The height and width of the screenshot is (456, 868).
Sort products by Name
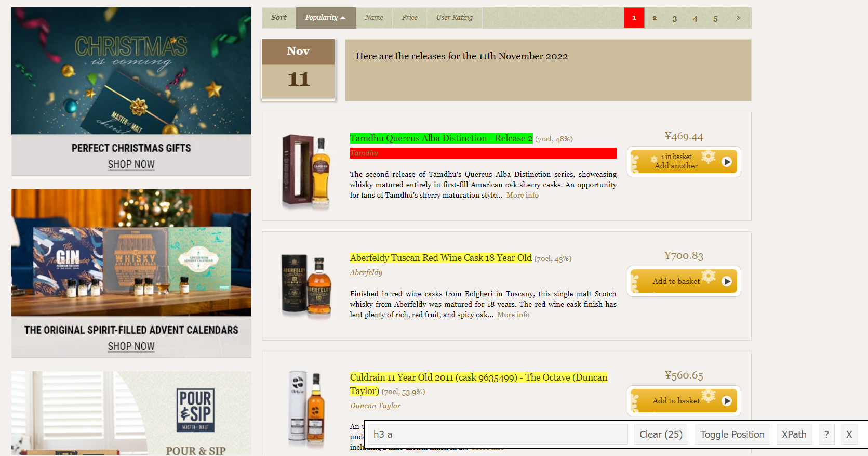pos(374,18)
